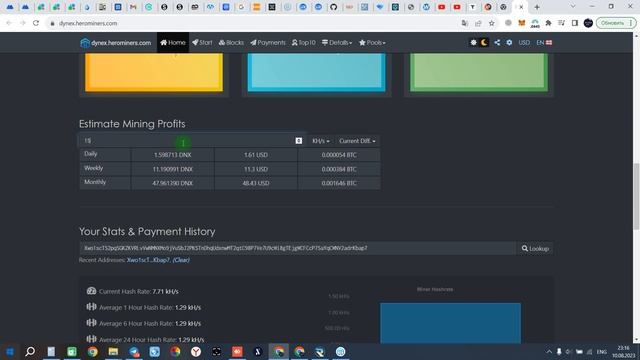Click the (Clear) recent addresses link
640x360 pixels.
click(181, 260)
